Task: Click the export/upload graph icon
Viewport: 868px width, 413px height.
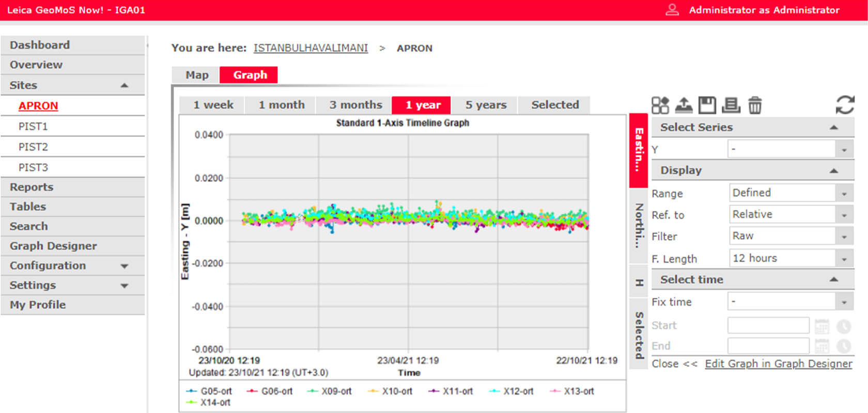Action: (684, 105)
